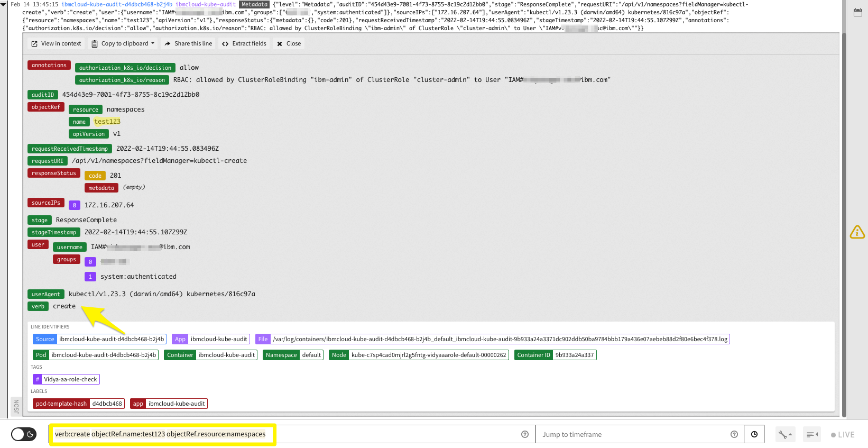
Task: Toggle dark mode switch
Action: (x=24, y=434)
